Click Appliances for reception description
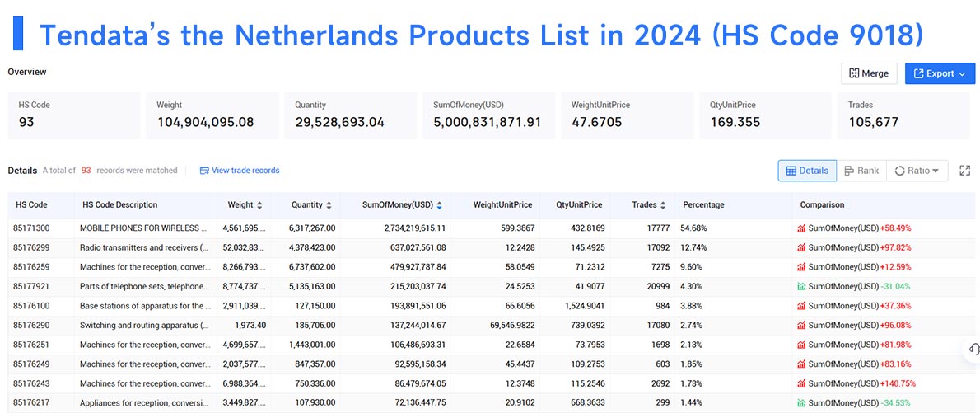 pyautogui.click(x=144, y=403)
